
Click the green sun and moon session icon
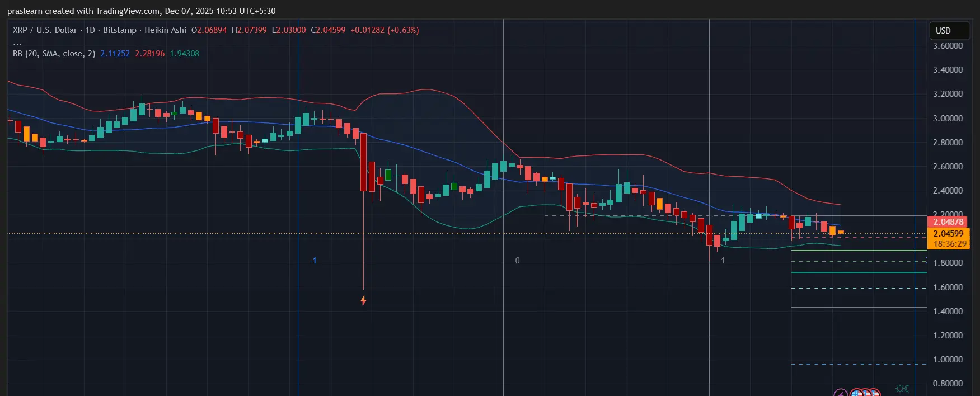click(x=903, y=389)
